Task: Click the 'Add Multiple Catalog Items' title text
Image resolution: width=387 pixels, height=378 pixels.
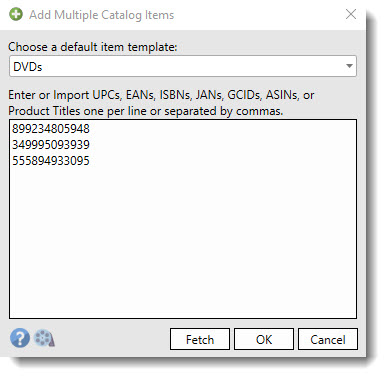Action: [x=101, y=15]
